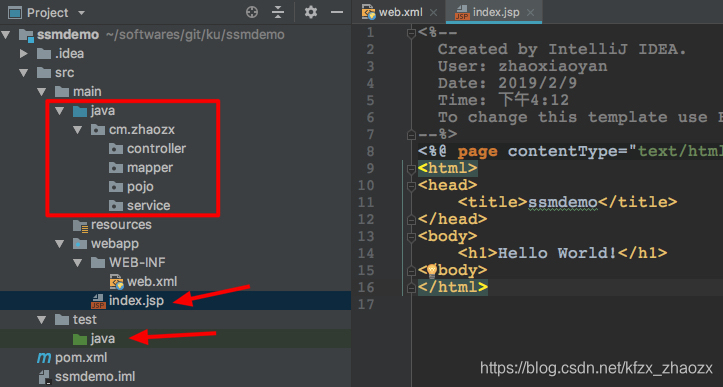
Task: Click the web.xml file icon in tree
Action: (116, 281)
